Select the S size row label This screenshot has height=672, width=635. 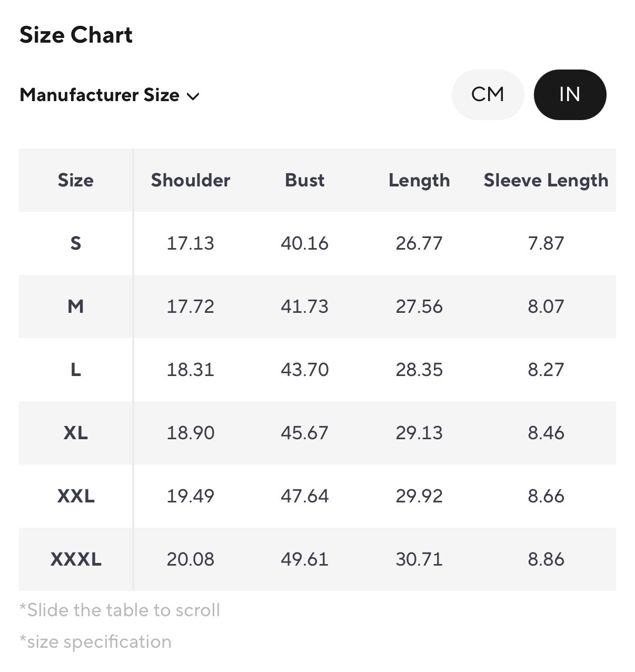(x=76, y=243)
